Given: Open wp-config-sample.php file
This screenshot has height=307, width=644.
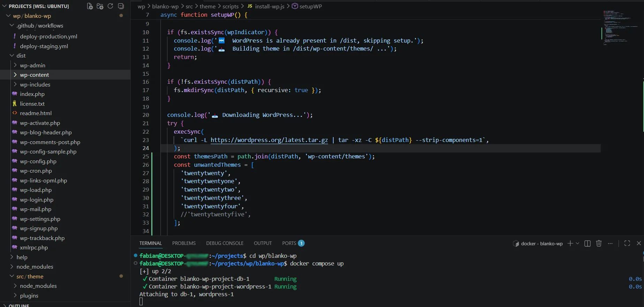Looking at the screenshot, I should pos(48,151).
